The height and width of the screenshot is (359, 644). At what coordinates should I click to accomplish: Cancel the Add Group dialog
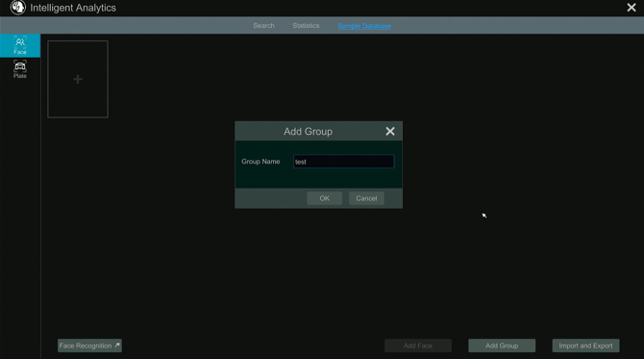click(366, 198)
